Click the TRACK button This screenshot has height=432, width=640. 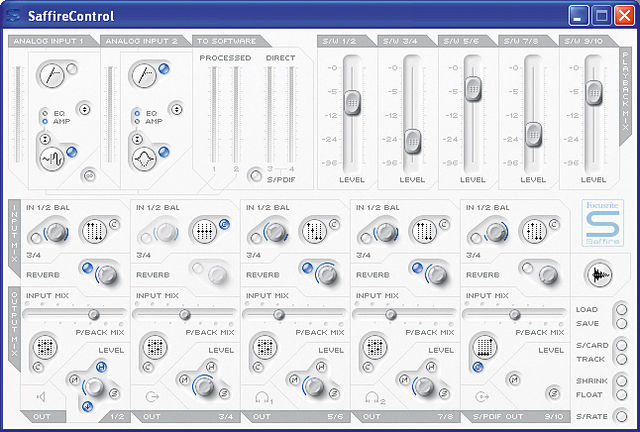621,359
